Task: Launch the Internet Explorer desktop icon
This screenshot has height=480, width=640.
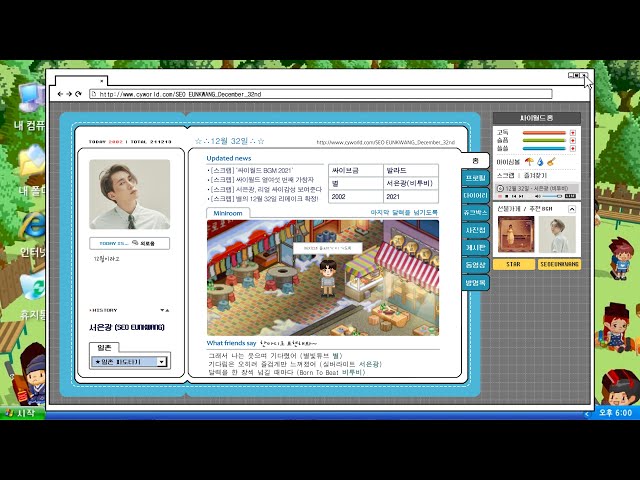Action: 33,235
